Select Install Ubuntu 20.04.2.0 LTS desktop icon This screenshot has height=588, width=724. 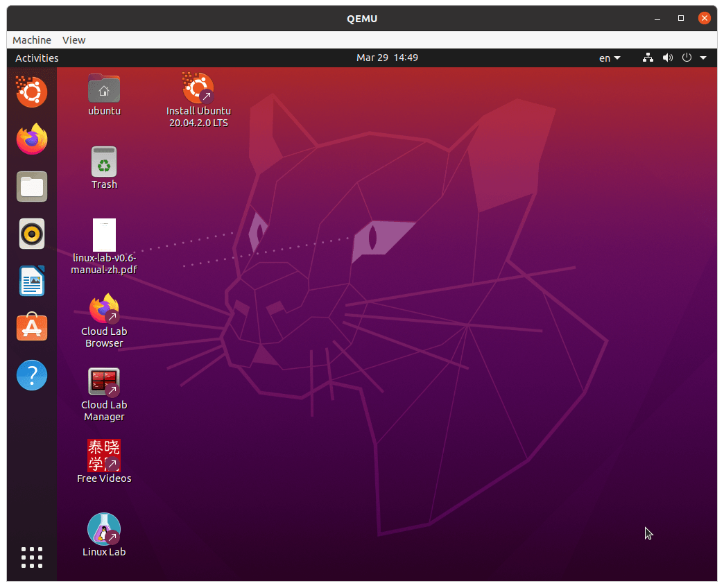pos(198,100)
